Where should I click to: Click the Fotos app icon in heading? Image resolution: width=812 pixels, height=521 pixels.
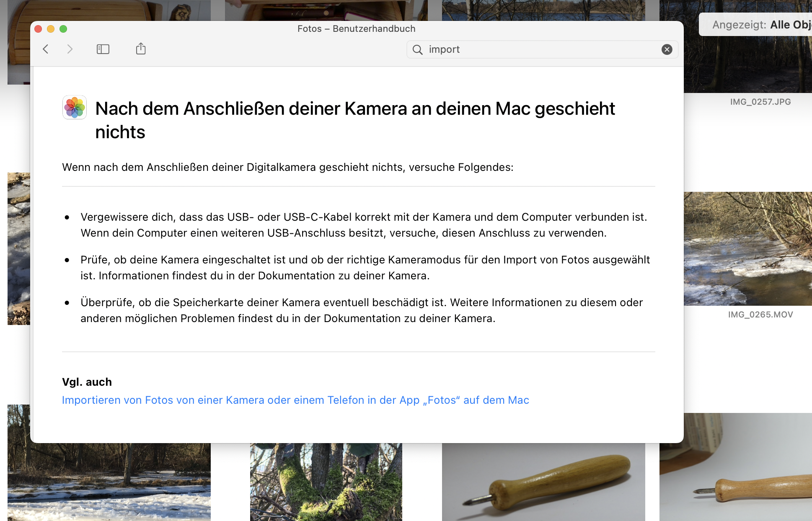click(75, 107)
